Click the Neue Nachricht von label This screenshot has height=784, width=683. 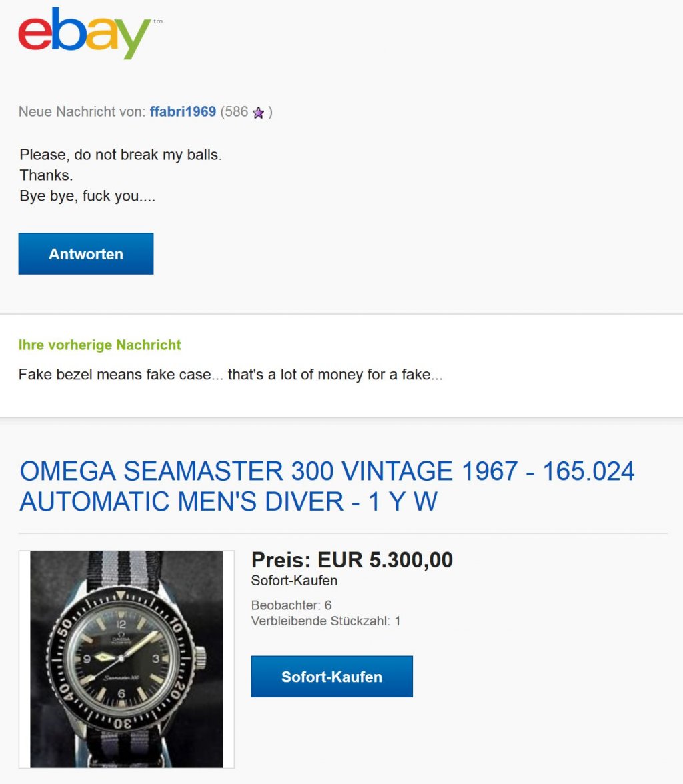pos(81,112)
